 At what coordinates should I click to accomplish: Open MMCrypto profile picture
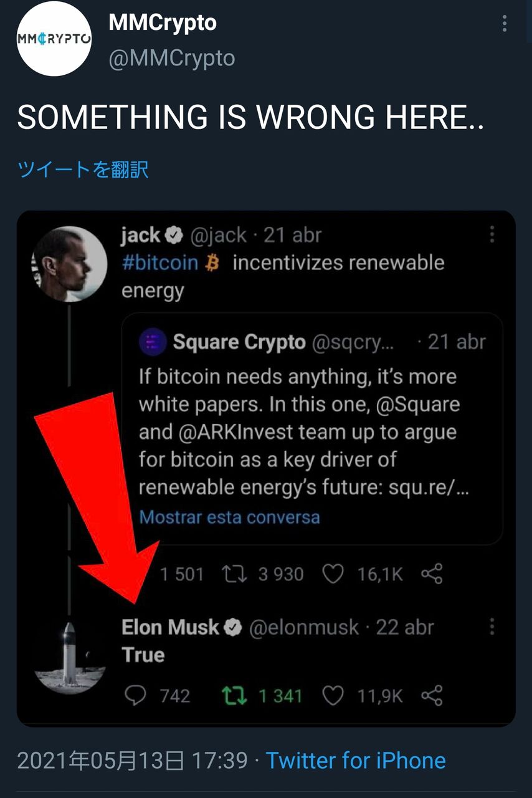(54, 39)
